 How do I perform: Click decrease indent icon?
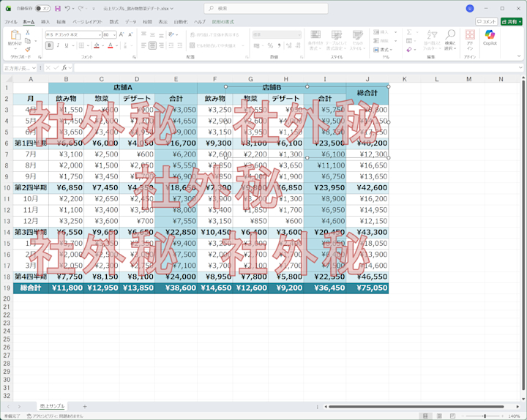pos(171,45)
